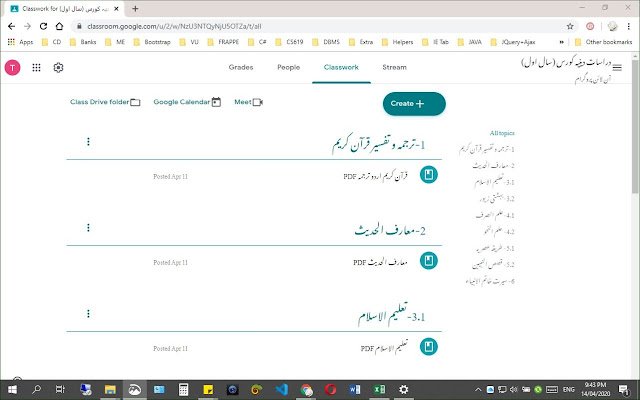Click material icon for معارف الحدیث PDF

[x=429, y=260]
